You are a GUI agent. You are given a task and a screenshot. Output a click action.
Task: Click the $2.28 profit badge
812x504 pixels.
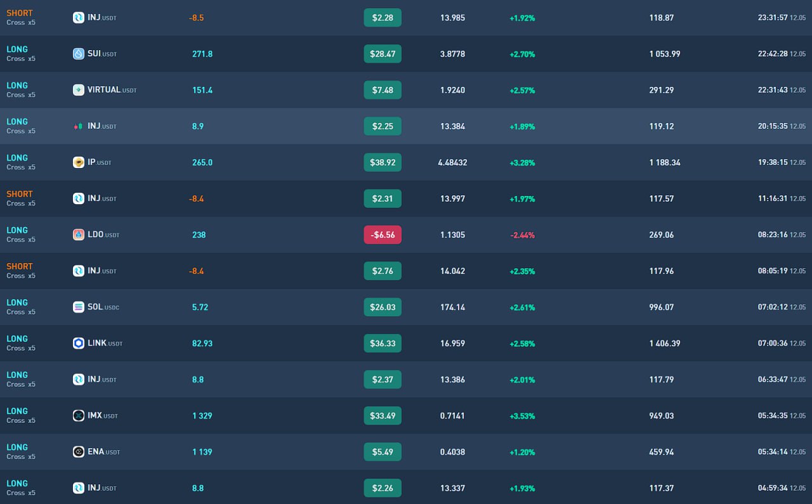coord(383,18)
